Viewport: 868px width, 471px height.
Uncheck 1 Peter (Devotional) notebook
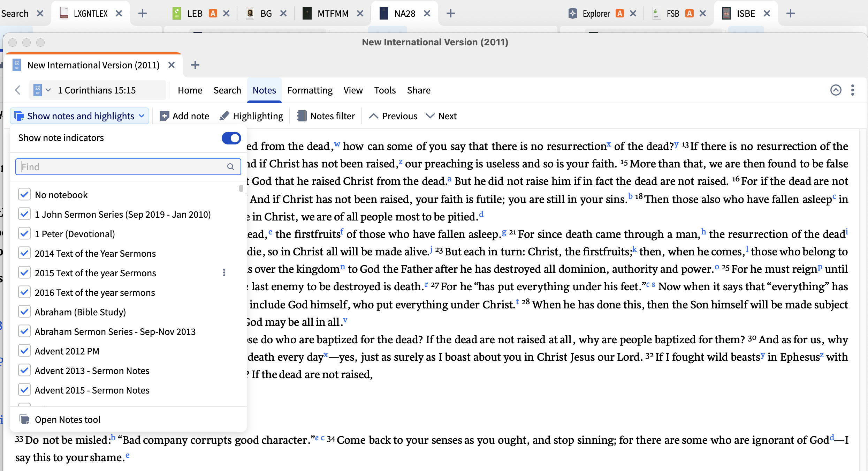[24, 233]
